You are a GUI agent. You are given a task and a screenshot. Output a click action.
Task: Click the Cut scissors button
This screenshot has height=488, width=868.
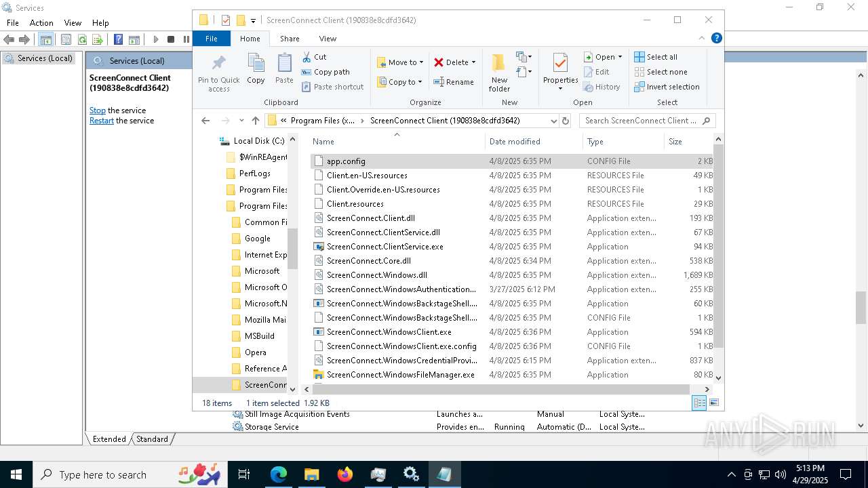pyautogui.click(x=314, y=57)
